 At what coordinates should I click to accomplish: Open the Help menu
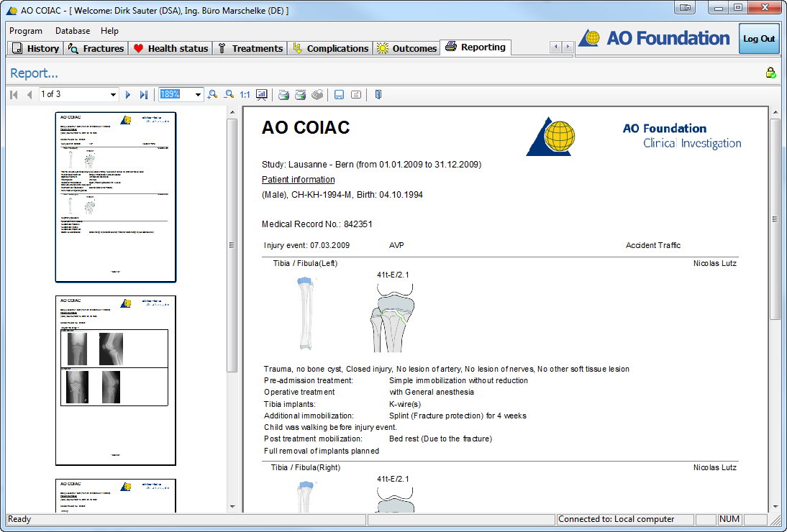pos(109,31)
